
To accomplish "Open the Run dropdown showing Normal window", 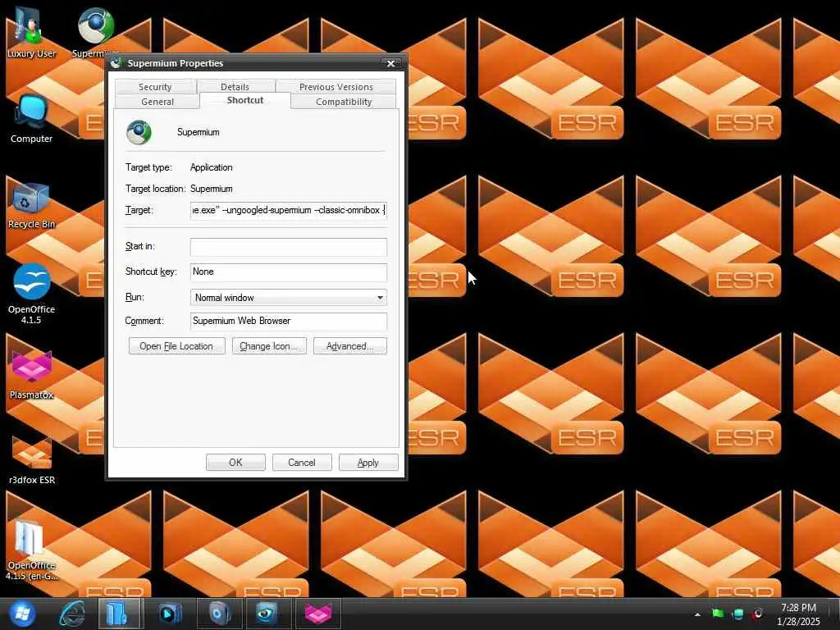I will click(288, 297).
